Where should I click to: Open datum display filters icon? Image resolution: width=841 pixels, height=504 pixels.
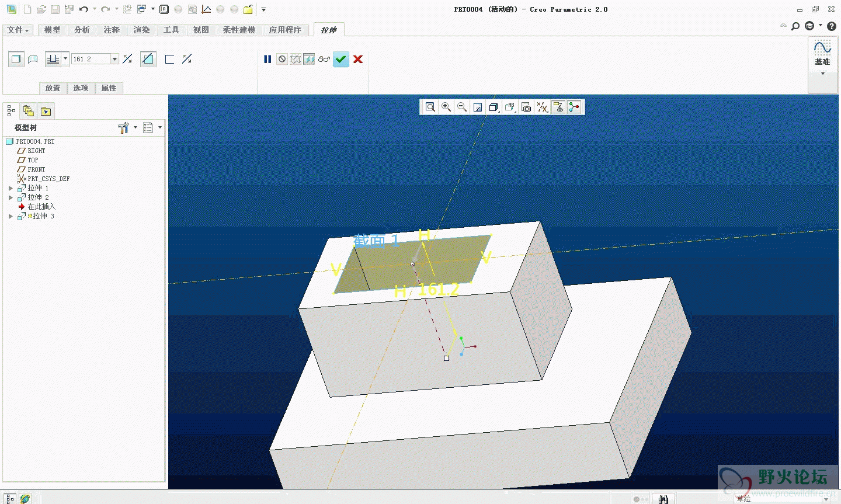543,107
